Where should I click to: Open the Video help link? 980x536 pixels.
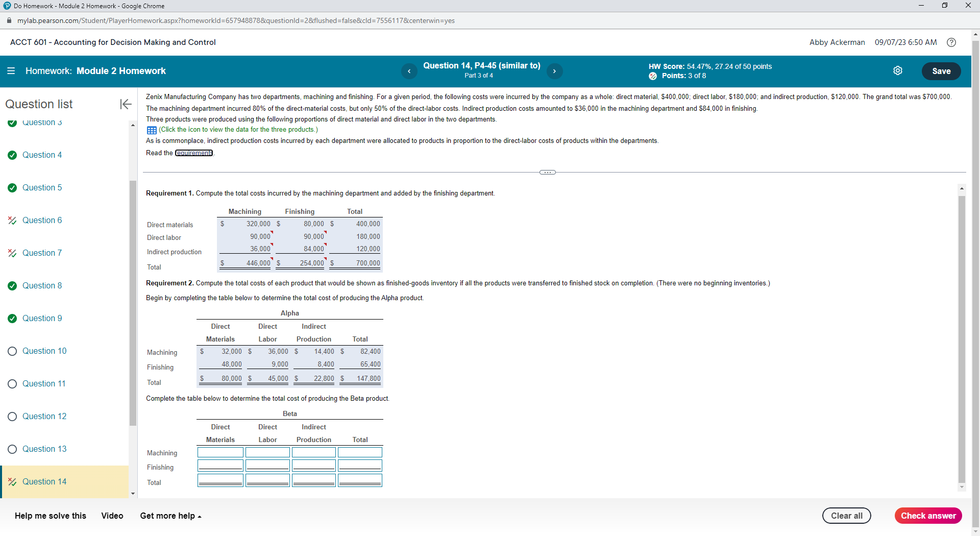pos(112,516)
